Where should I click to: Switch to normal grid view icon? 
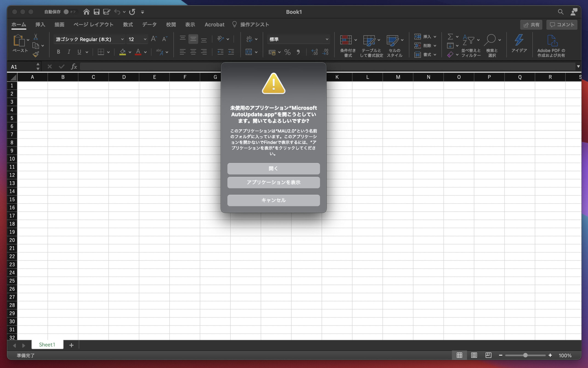(459, 355)
